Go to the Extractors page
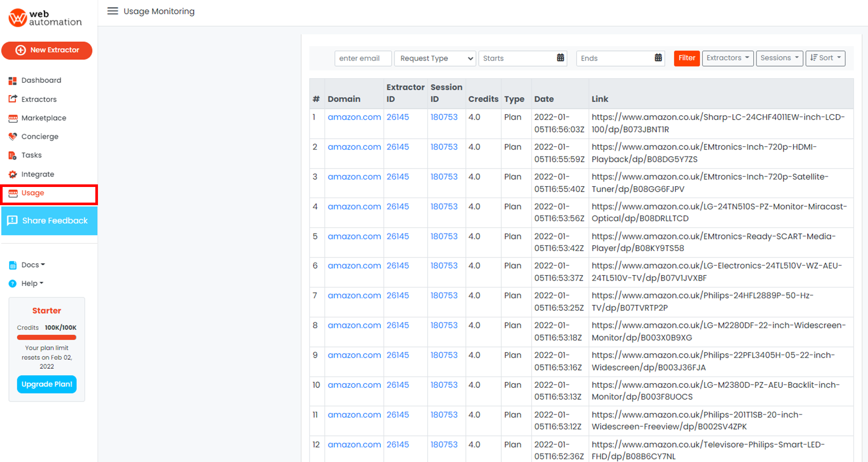Image resolution: width=868 pixels, height=462 pixels. tap(39, 99)
